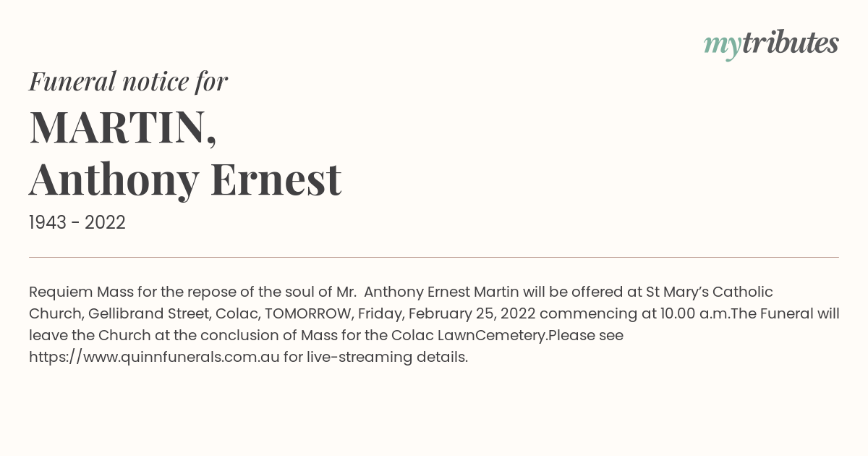Click the years 1943 - 2022
Screen dimensions: 868x456
pos(77,223)
